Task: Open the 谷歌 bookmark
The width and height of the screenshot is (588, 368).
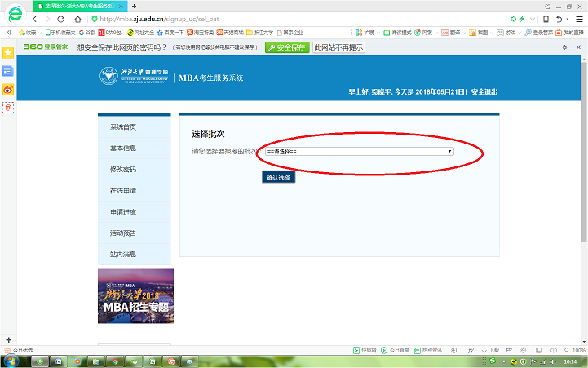Action: (x=87, y=33)
